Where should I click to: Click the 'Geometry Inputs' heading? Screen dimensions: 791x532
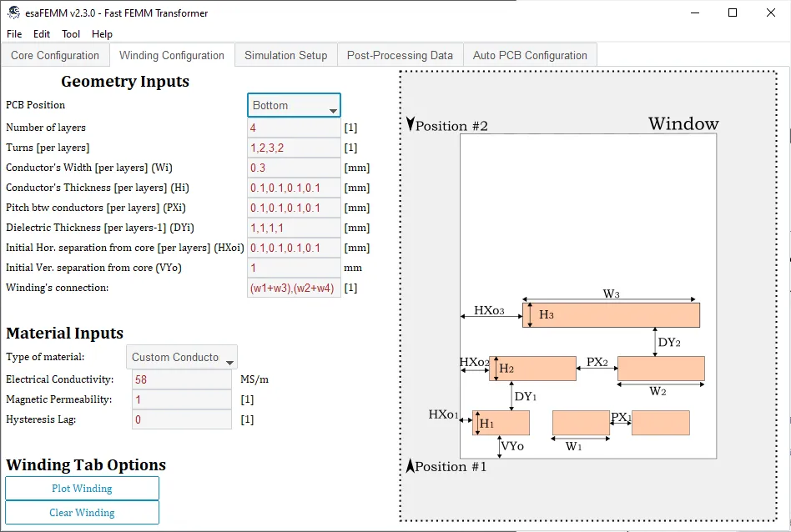(125, 81)
